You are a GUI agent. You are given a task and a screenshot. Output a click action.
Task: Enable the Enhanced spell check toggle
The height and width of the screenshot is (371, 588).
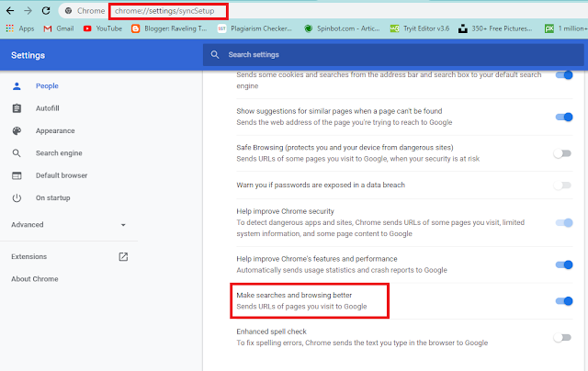click(562, 337)
